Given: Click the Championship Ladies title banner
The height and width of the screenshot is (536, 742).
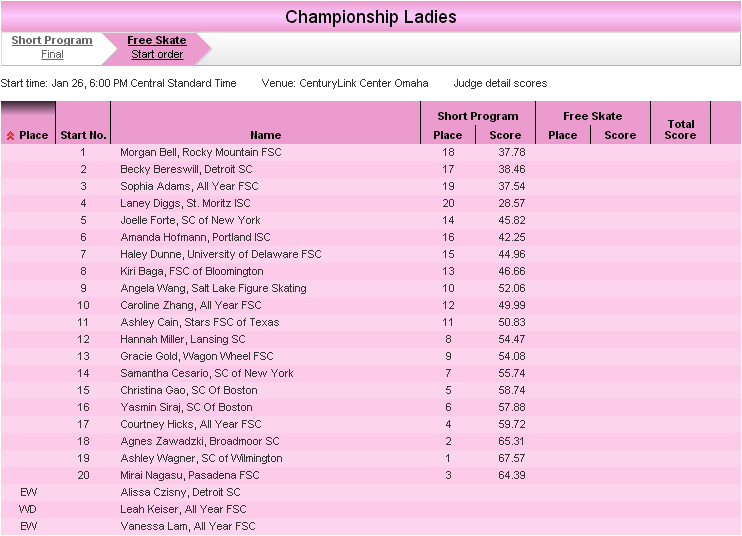Looking at the screenshot, I should 371,17.
